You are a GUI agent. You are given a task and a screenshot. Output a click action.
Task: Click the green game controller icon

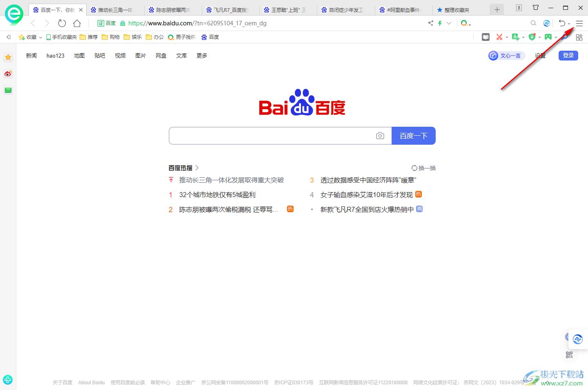tap(548, 37)
